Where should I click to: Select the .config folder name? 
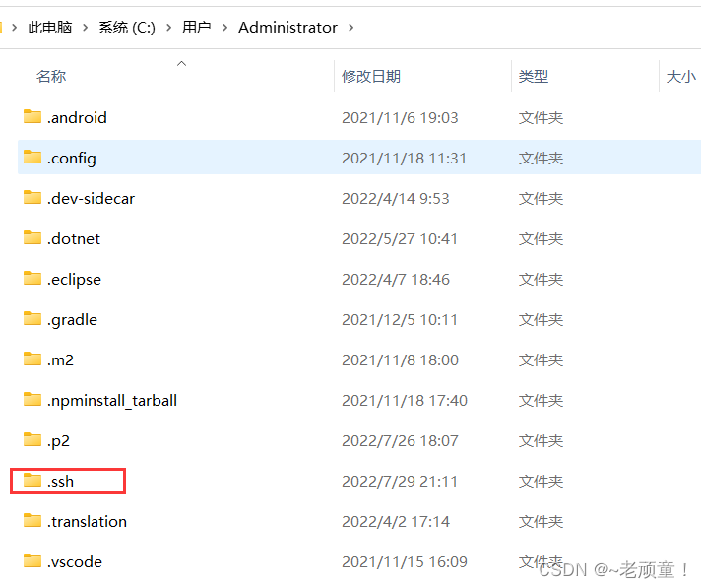72,159
